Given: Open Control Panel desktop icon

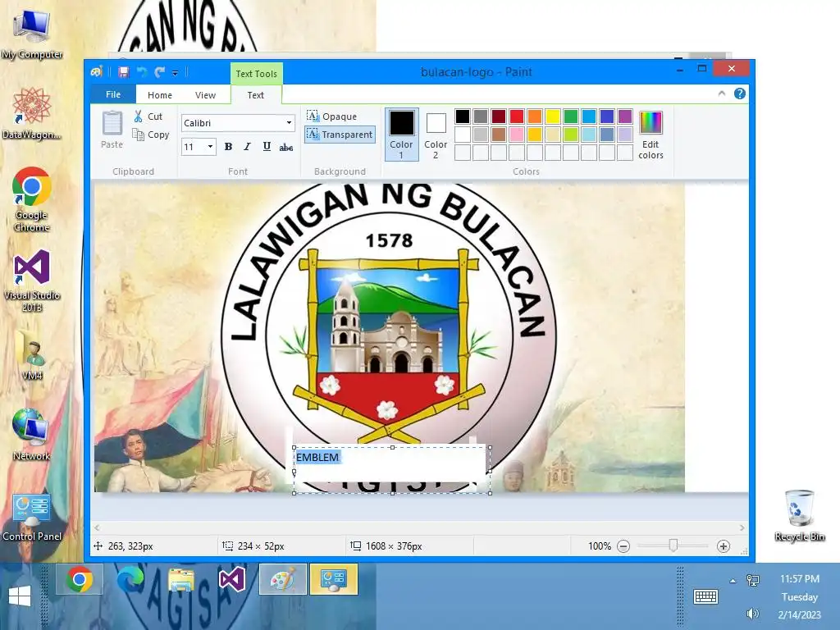Looking at the screenshot, I should click(32, 517).
